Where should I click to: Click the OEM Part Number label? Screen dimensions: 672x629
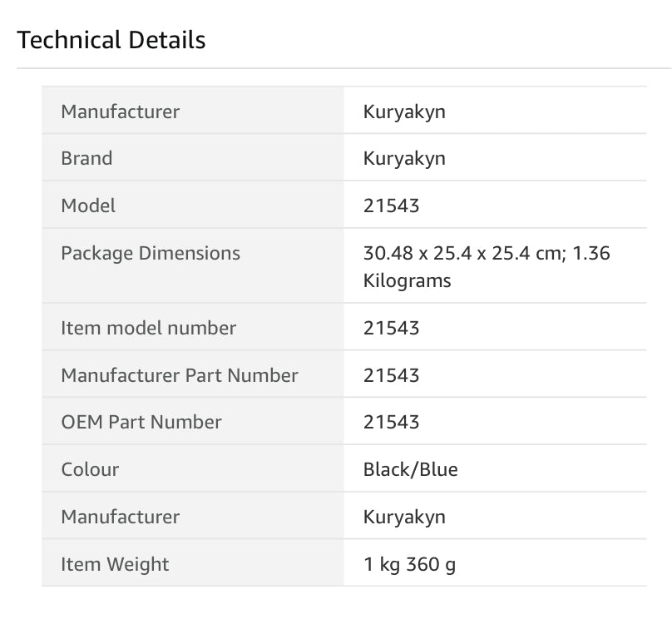coord(141,422)
